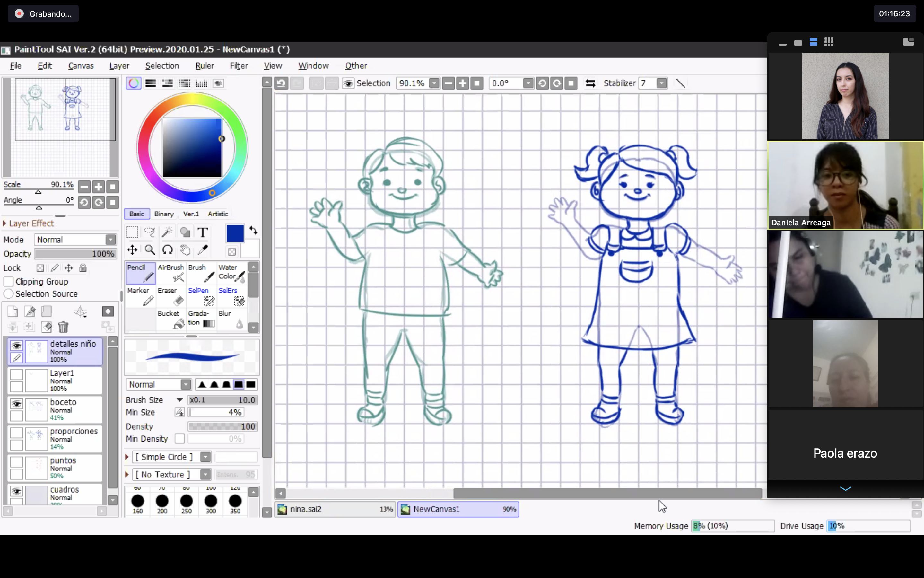
Task: Hide the cuadros layer
Action: click(x=16, y=491)
